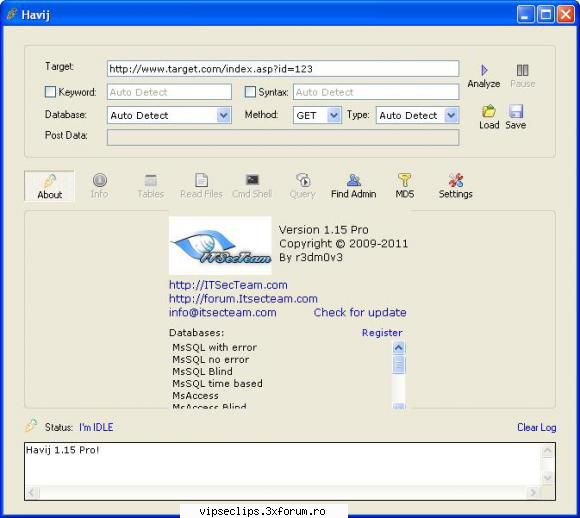Open the Read Files tab
Screen dimensions: 580x518
201,186
